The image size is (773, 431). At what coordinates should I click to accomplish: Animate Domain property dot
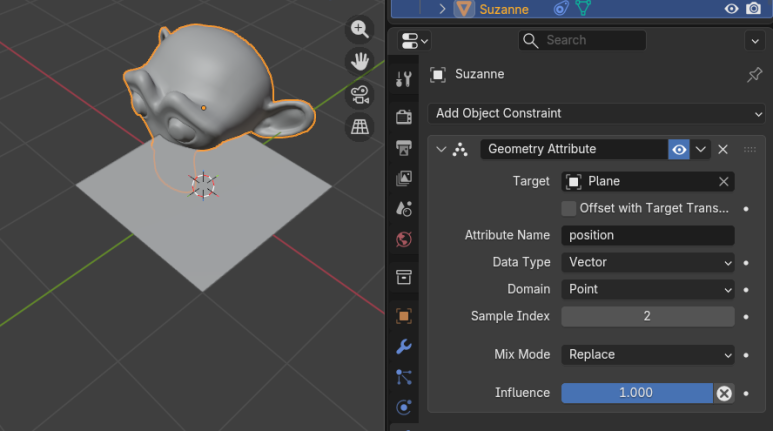tap(746, 290)
